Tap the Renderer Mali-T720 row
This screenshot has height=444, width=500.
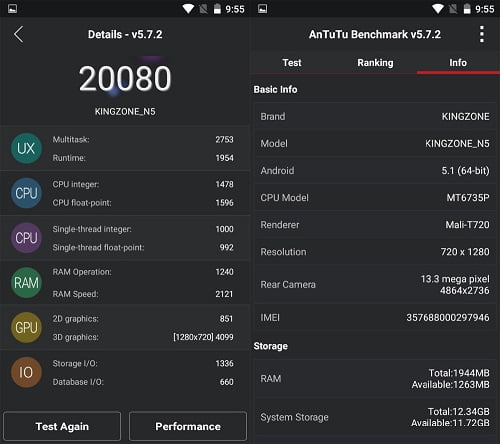coord(375,225)
